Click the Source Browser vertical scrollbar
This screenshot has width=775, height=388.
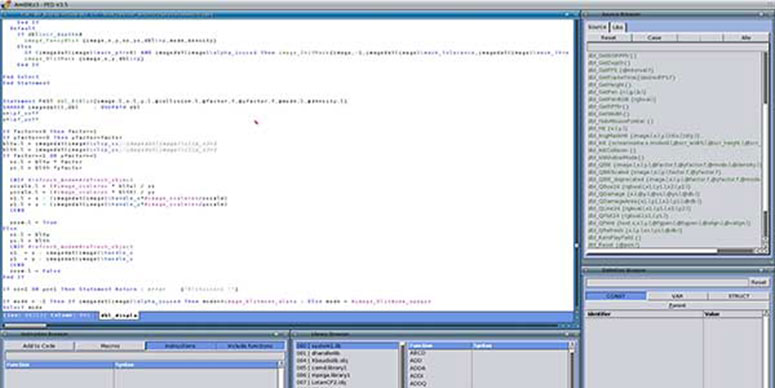[x=766, y=148]
